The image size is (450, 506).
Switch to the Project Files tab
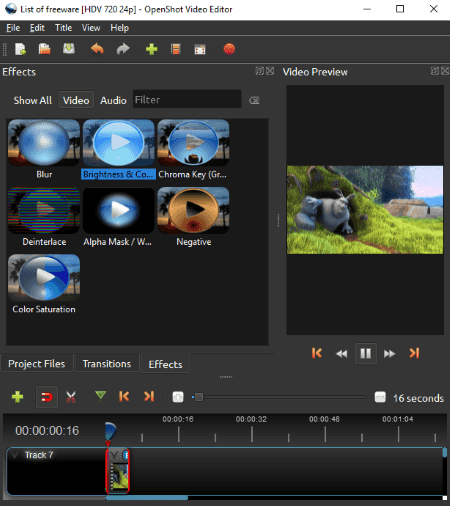[37, 363]
